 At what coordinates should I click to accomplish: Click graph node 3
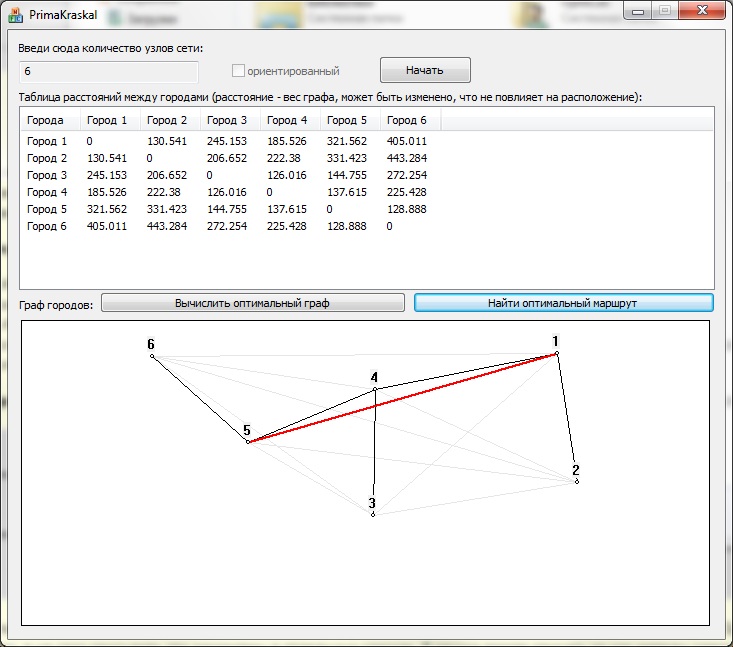pyautogui.click(x=373, y=515)
